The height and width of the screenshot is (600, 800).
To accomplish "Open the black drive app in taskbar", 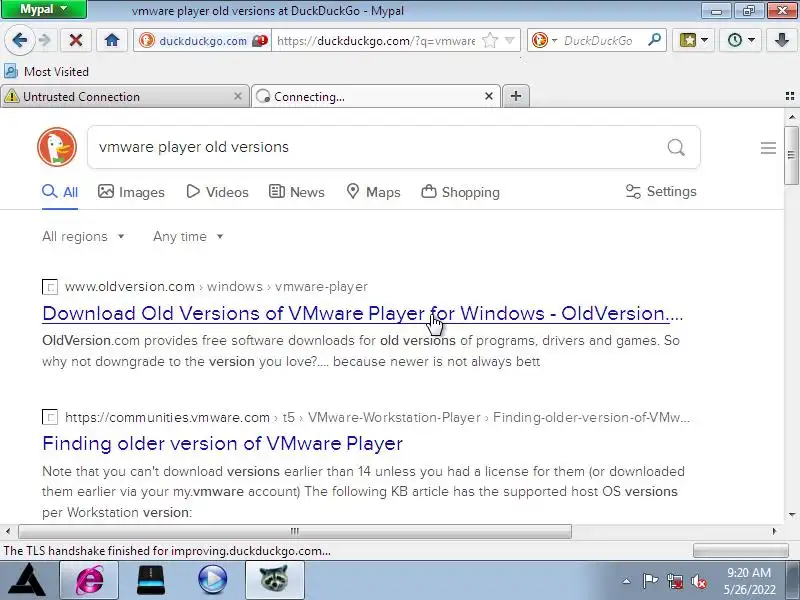I will click(151, 580).
